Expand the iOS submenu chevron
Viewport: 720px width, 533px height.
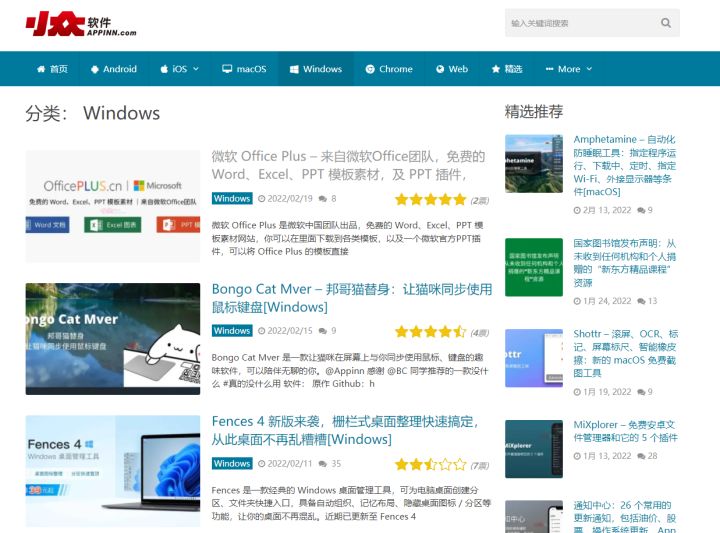pyautogui.click(x=196, y=69)
